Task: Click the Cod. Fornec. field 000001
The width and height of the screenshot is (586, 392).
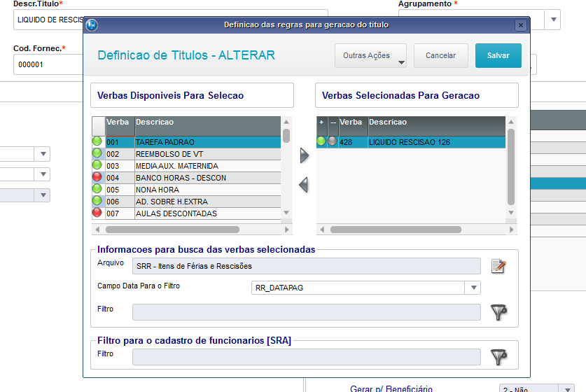Action: point(48,64)
